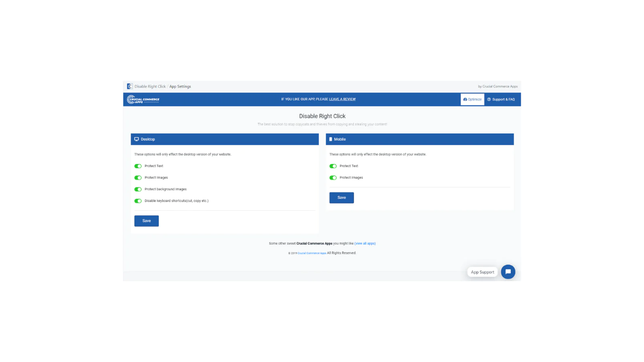Click the Disable Right Click app icon
The width and height of the screenshot is (644, 362).
130,86
